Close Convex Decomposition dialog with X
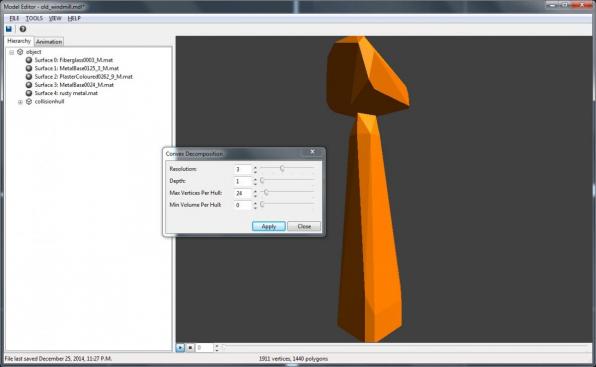596x367 pixels. pos(312,152)
